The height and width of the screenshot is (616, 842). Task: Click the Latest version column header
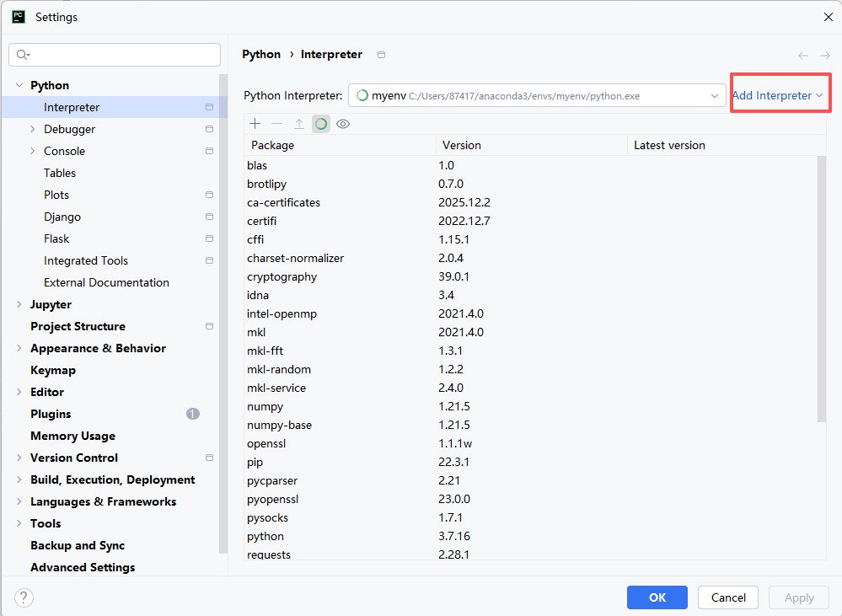point(727,145)
